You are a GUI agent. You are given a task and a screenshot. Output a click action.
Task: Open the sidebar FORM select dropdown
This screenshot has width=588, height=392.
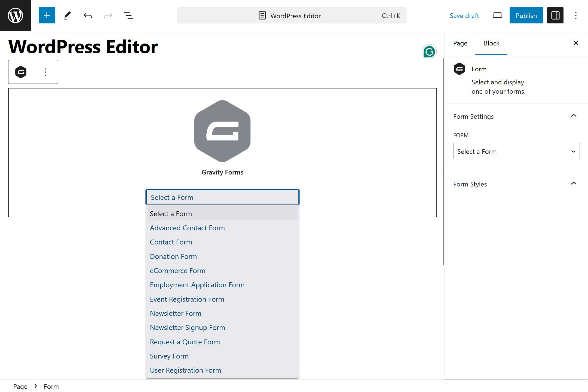(x=516, y=151)
